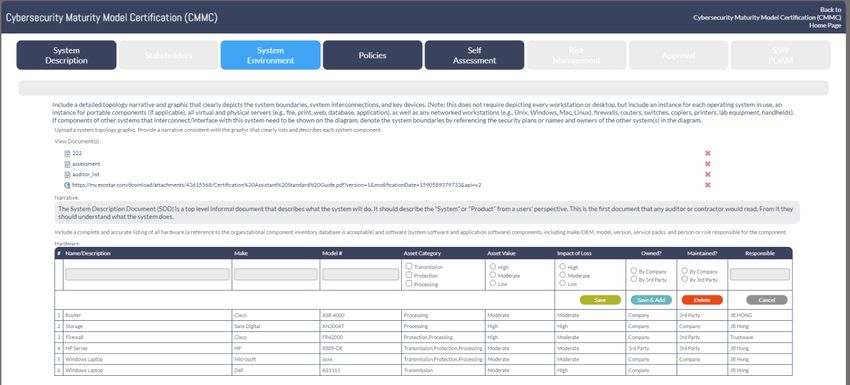Screen dimensions: 850x385
Task: Select the Router hardware row name
Action: click(x=73, y=315)
